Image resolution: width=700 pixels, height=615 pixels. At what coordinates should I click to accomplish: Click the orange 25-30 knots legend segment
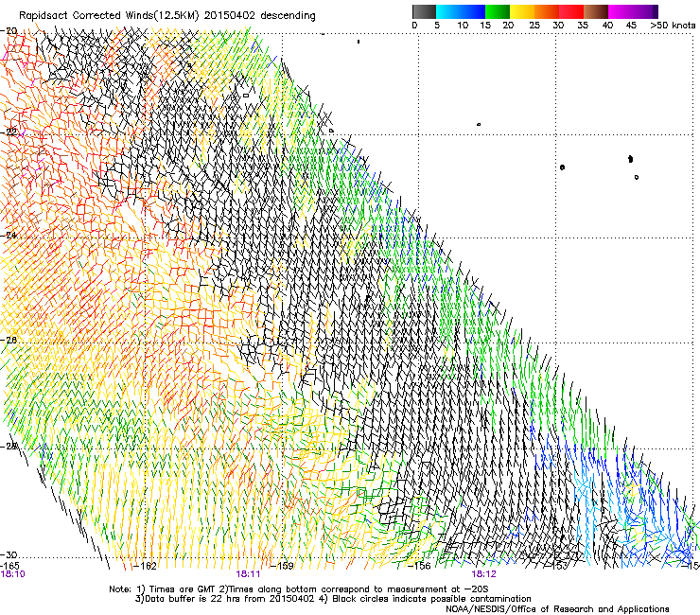coord(547,11)
